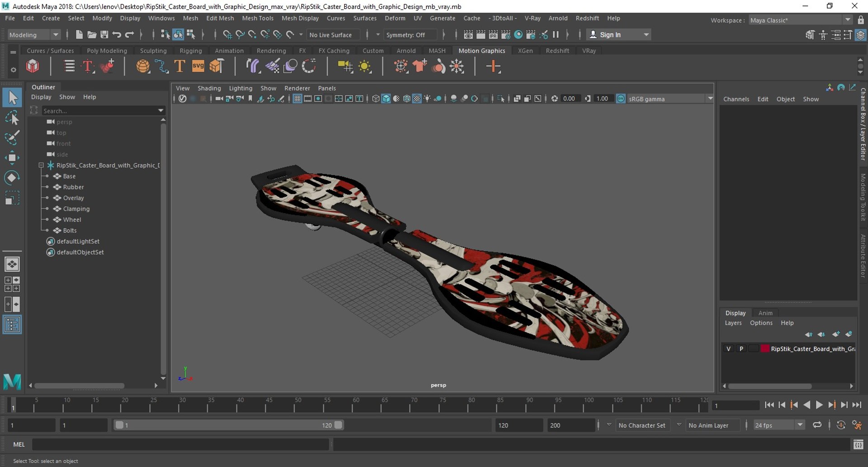This screenshot has width=868, height=467.
Task: Click the polygon cube shelf icon
Action: pyautogui.click(x=33, y=67)
